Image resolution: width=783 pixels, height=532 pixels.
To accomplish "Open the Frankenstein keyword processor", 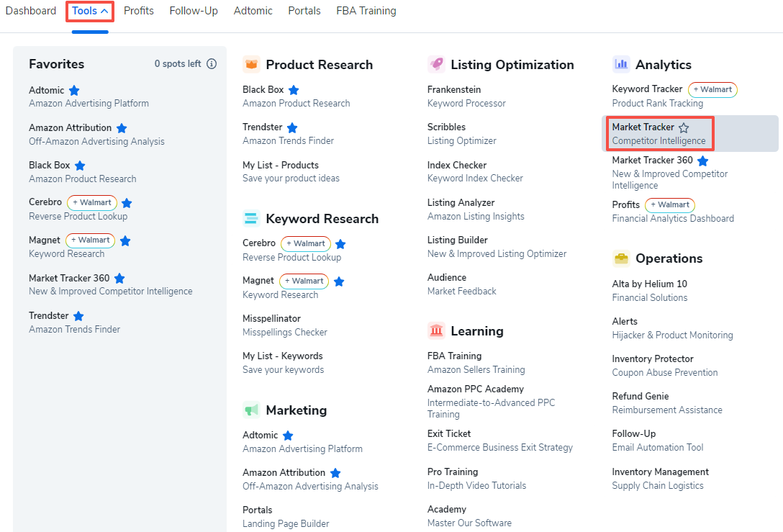I will 454,90.
